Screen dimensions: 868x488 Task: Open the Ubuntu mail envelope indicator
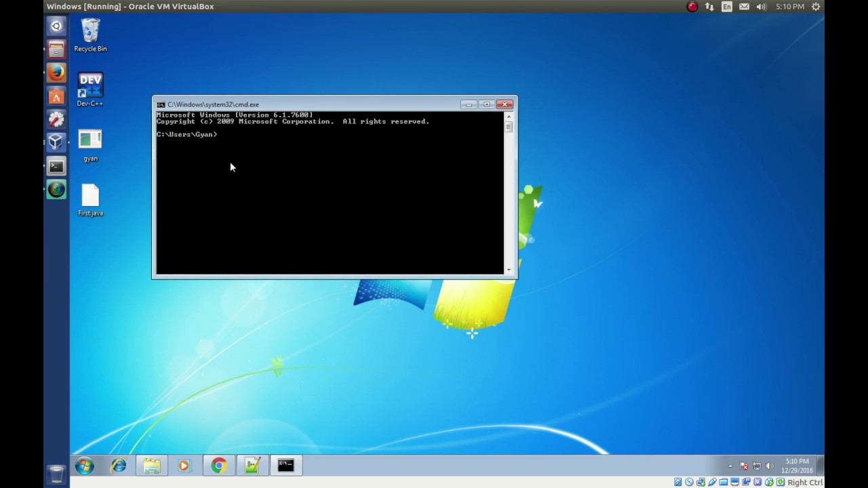coord(745,7)
